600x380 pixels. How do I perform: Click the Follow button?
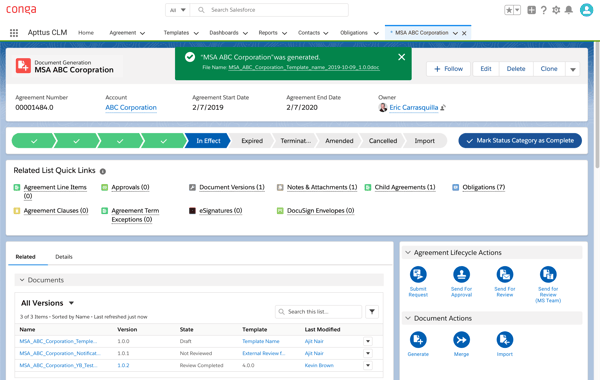point(448,69)
